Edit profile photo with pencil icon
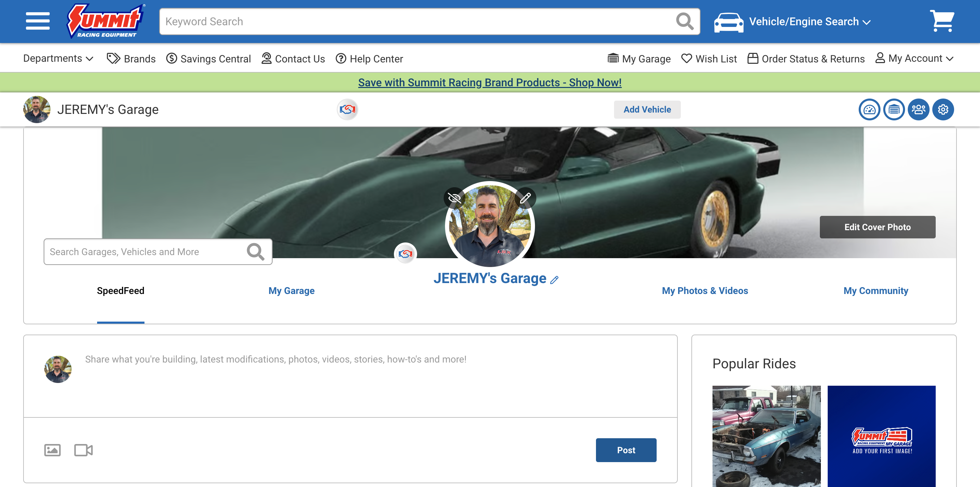 (525, 198)
